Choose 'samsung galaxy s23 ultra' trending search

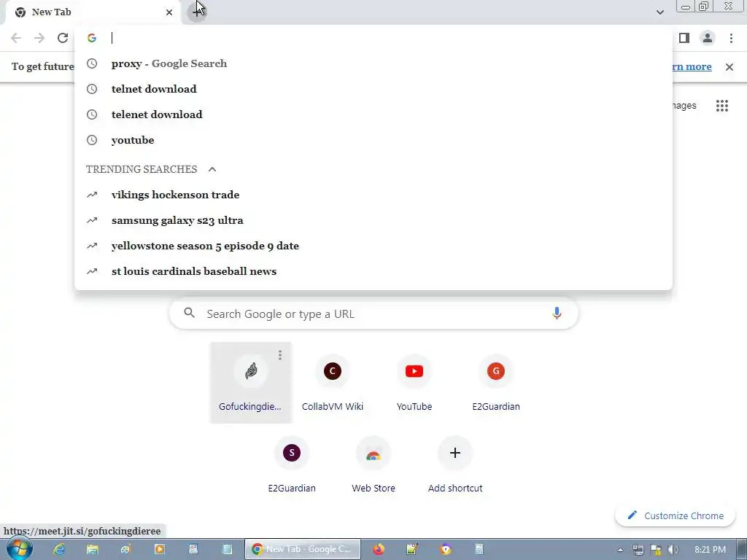(373, 220)
